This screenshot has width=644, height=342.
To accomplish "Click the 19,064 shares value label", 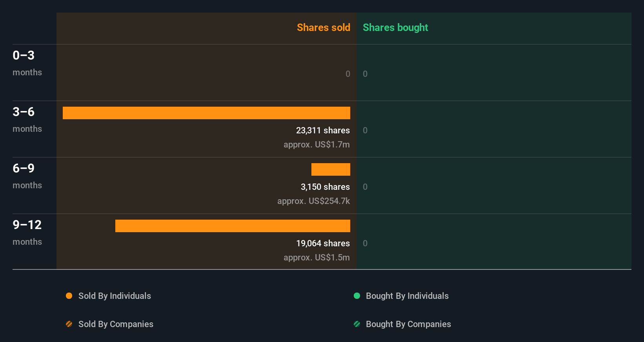I will click(323, 243).
